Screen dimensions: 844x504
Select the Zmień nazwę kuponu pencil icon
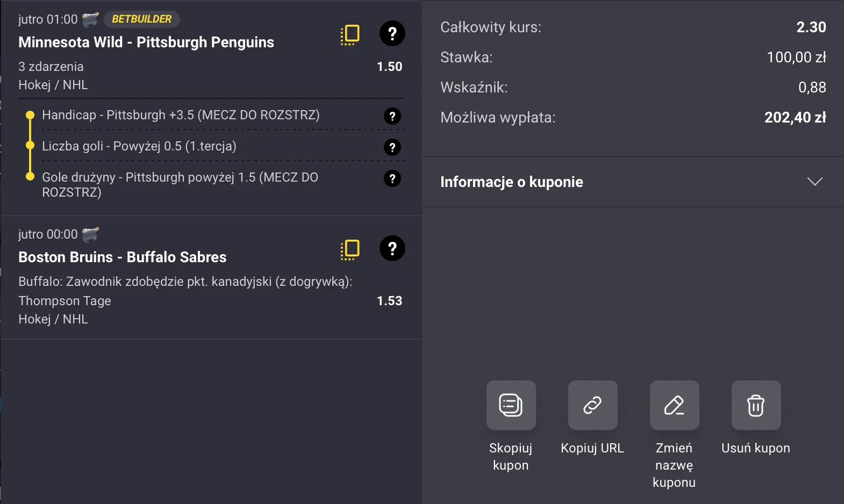tap(674, 406)
